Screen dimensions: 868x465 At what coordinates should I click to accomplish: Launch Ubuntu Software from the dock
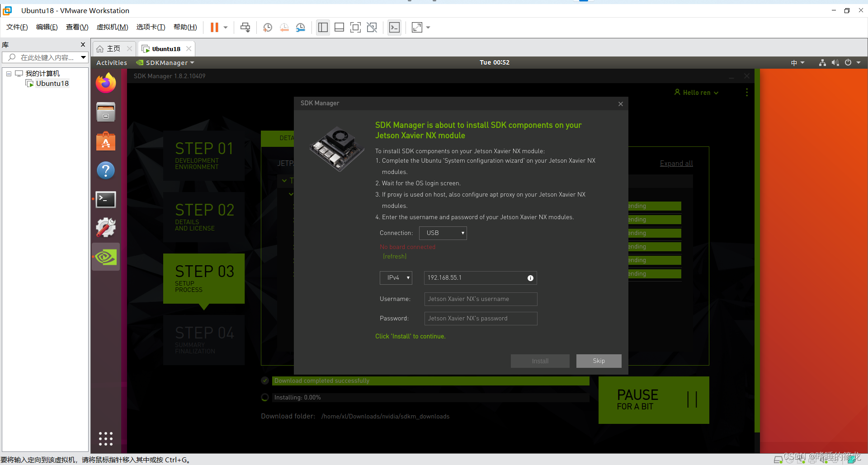coord(106,141)
